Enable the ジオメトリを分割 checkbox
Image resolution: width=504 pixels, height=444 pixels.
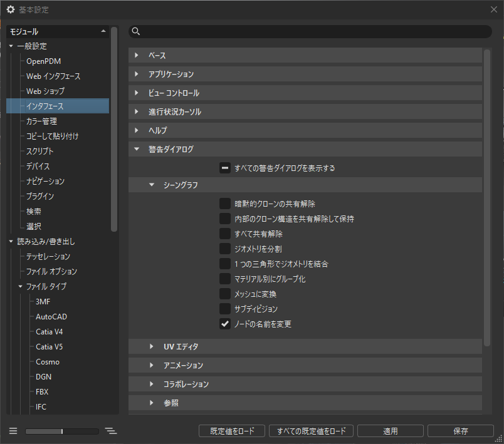(224, 248)
